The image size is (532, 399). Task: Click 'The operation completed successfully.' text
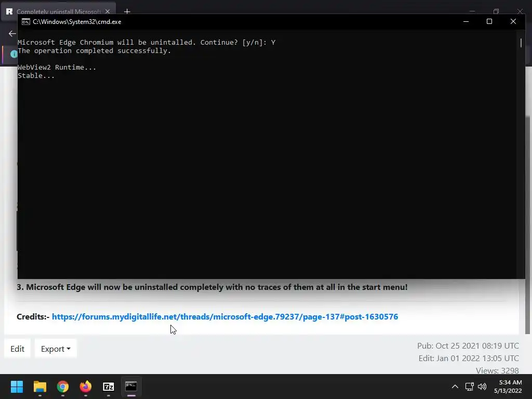tap(95, 51)
